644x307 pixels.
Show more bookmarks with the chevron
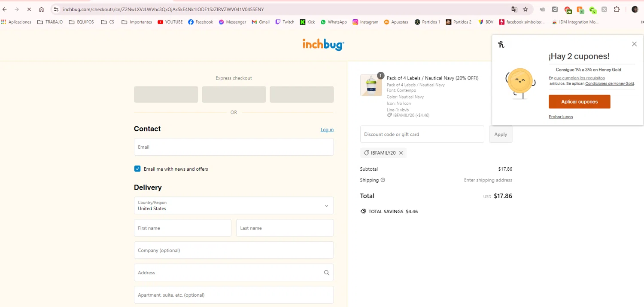pos(642,22)
